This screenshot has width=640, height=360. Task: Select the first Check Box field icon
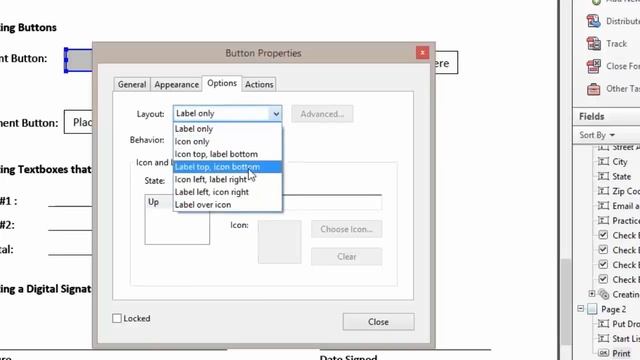[x=603, y=235]
